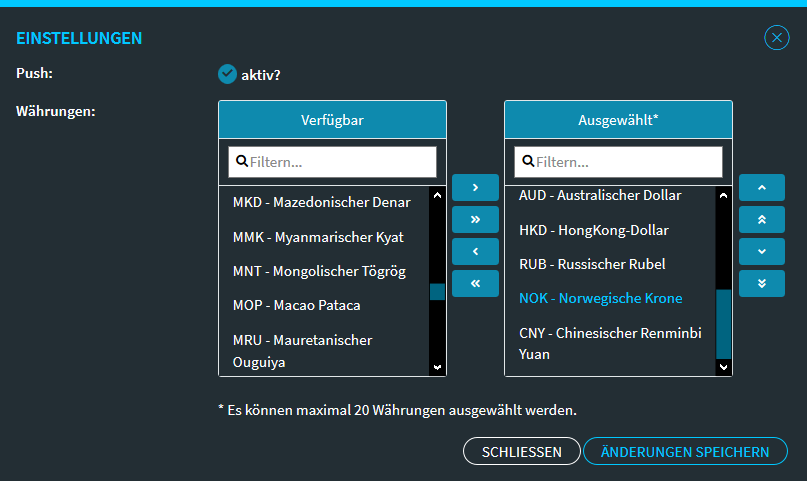Click ÄNDERUNGEN SPEICHERN to save changes
This screenshot has height=481, width=807.
pos(685,452)
